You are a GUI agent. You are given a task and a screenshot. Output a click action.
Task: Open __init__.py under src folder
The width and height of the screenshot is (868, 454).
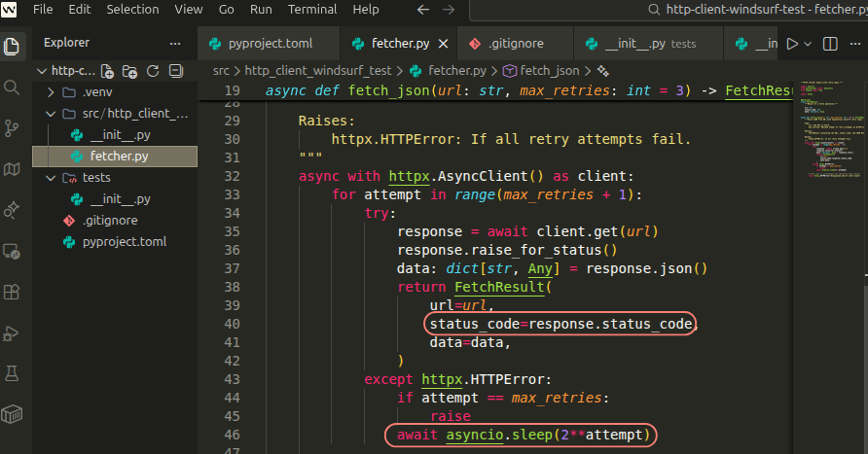click(x=115, y=135)
